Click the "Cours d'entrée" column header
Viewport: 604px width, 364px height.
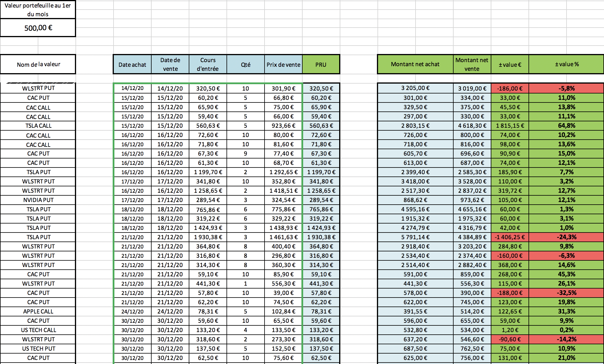208,64
